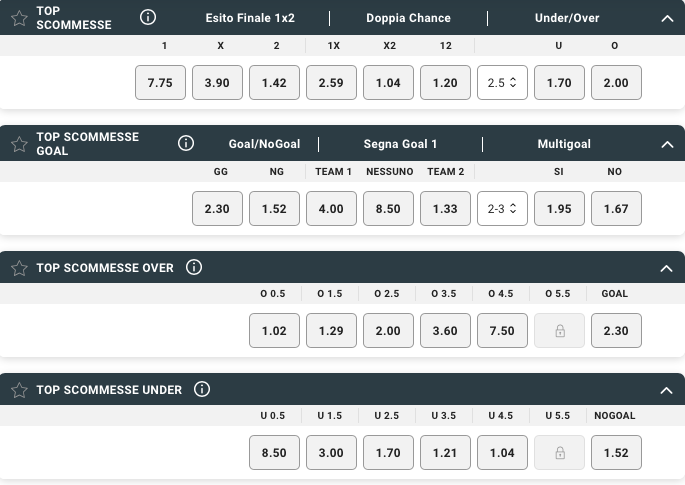Add Top Scommesse Under to favorites

(19, 390)
